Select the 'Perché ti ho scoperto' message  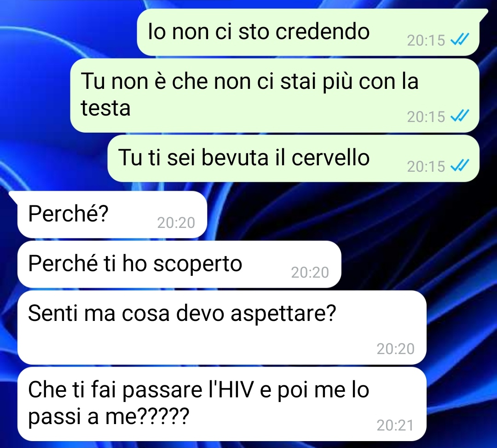pos(179,264)
